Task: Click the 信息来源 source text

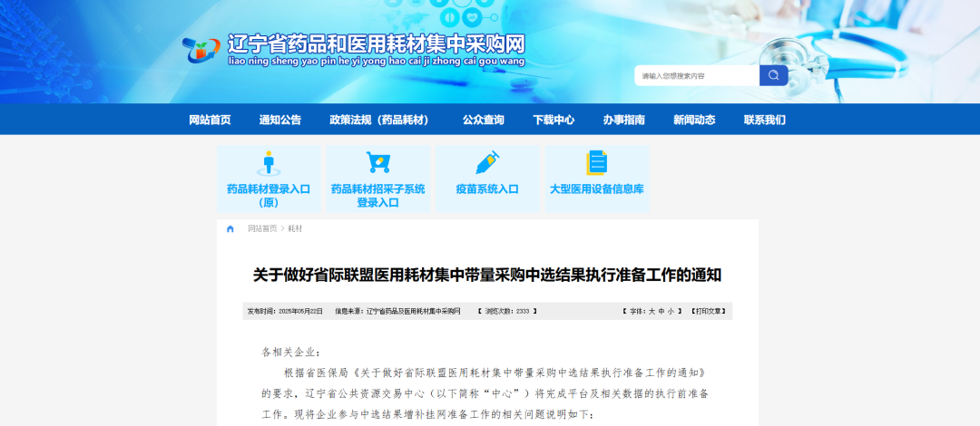Action: pyautogui.click(x=397, y=311)
